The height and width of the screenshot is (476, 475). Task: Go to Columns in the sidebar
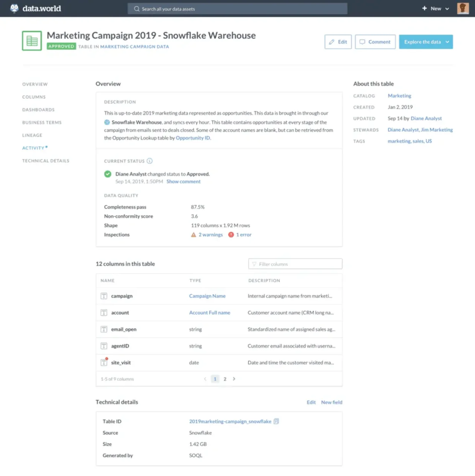click(34, 97)
